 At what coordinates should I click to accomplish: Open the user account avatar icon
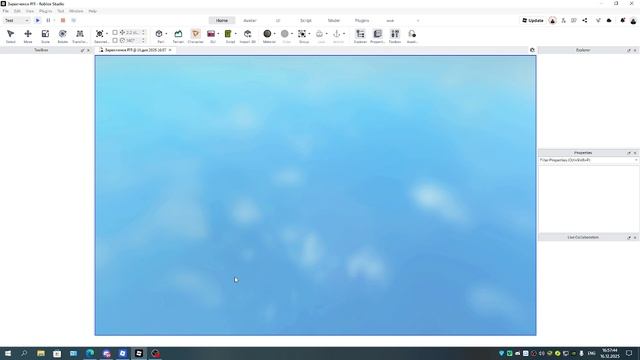click(633, 20)
